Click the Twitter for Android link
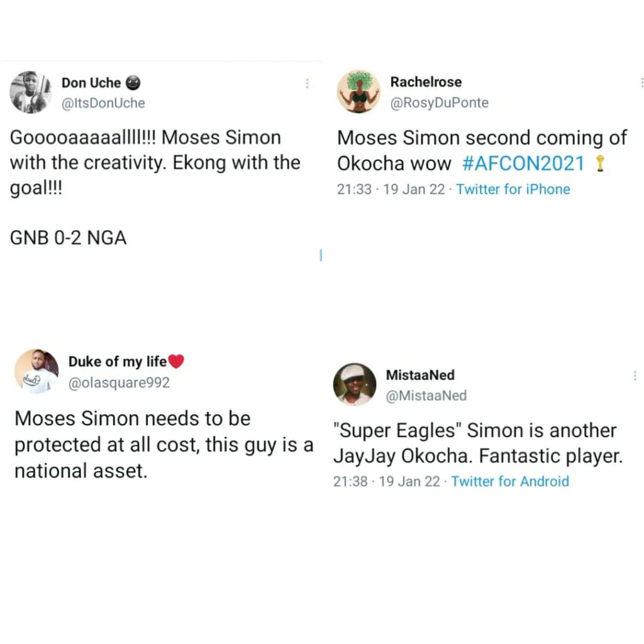The height and width of the screenshot is (644, 644). (x=510, y=482)
